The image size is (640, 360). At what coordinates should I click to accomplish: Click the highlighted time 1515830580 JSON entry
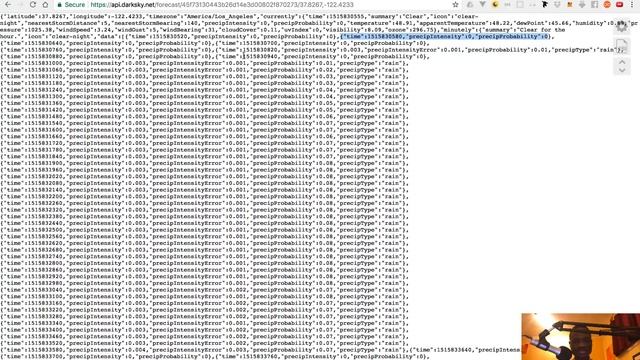(x=445, y=36)
